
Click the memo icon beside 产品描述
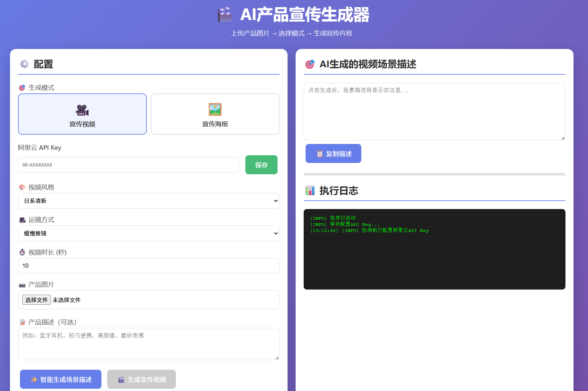click(22, 322)
